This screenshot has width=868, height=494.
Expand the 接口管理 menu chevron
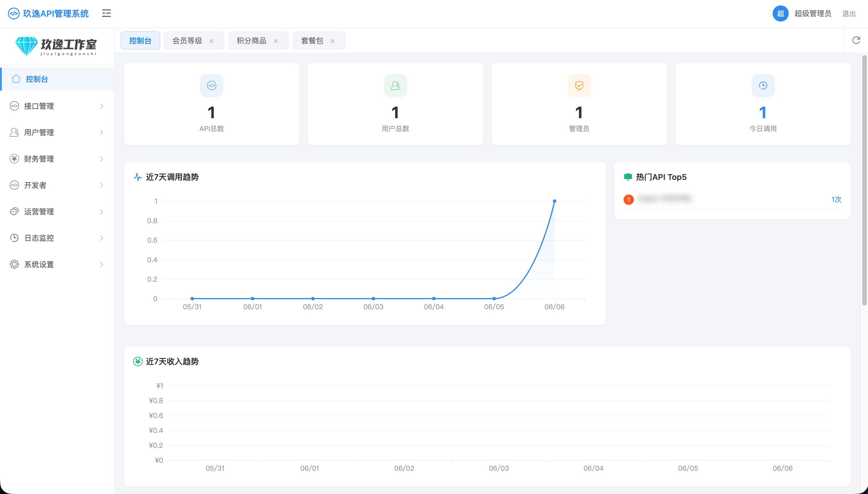pos(102,106)
